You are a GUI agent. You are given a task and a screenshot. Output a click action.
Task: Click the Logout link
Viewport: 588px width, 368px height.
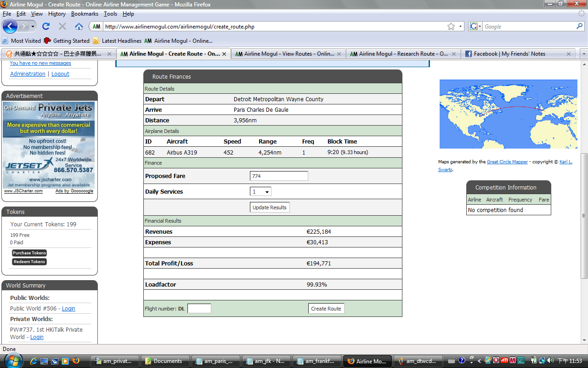[60, 74]
